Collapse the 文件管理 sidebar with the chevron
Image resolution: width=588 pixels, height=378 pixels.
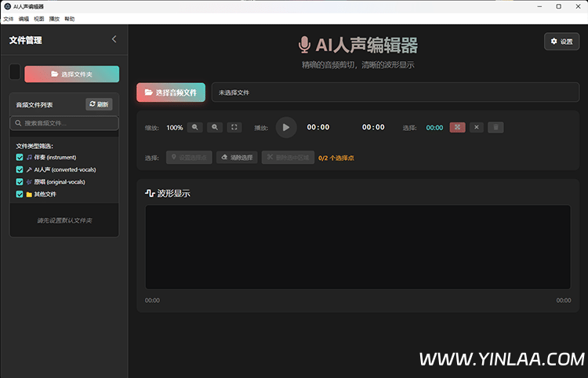[x=114, y=39]
